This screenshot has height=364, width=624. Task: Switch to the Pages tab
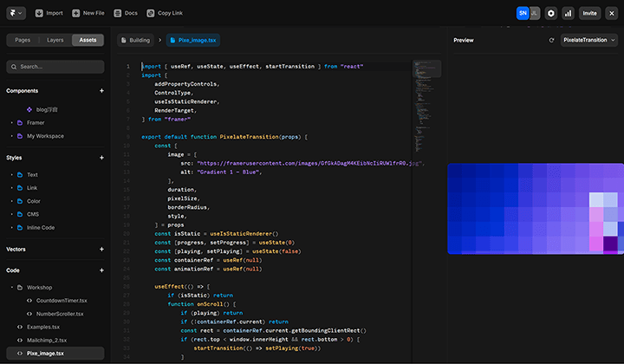point(23,40)
